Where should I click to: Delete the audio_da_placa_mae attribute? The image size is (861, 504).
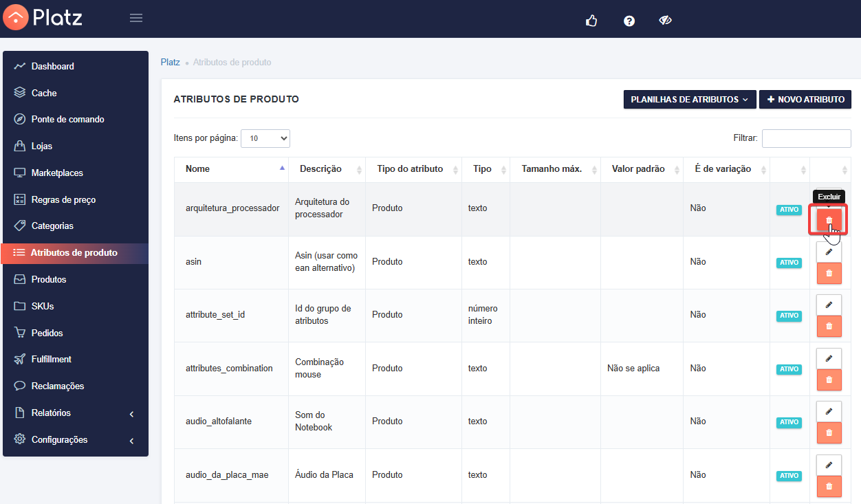point(829,486)
